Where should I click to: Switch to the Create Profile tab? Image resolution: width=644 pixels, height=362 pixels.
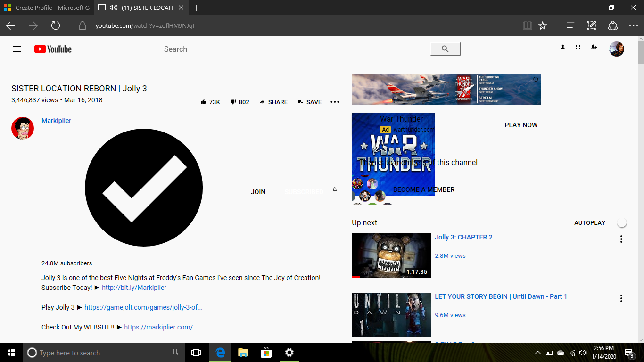click(x=47, y=8)
